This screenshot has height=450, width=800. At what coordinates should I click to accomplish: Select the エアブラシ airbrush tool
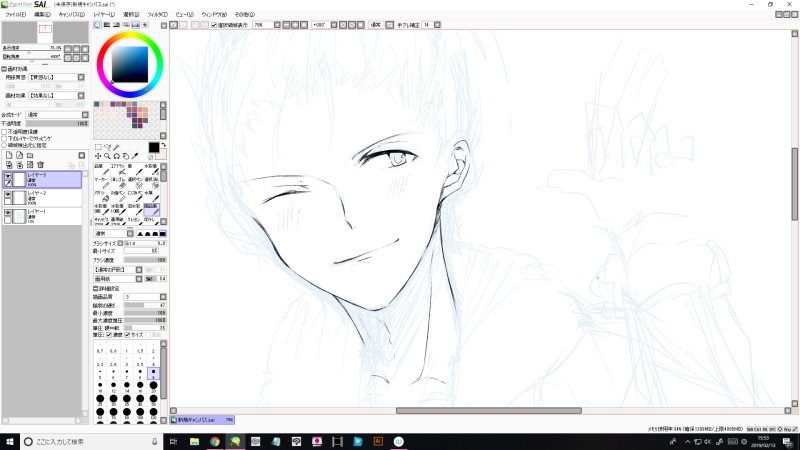[118, 169]
